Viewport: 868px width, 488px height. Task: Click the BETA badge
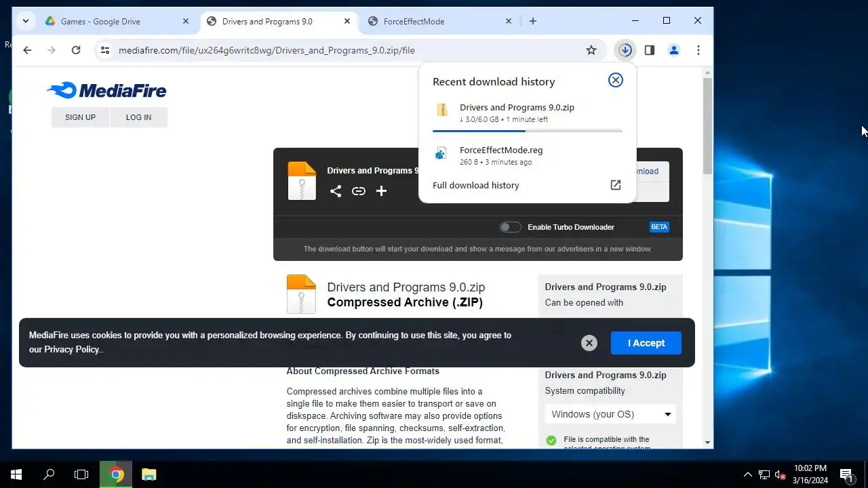[659, 227]
